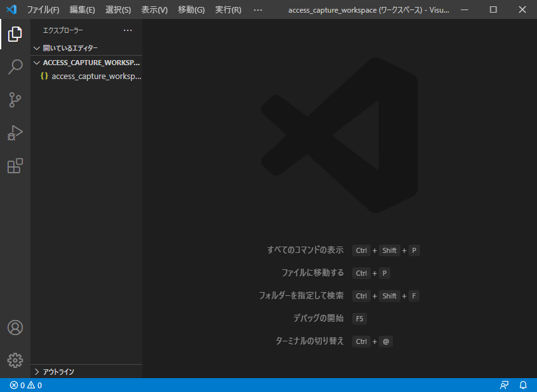Screen dimensions: 537x392
Task: Open the 選択(S) menu
Action: (118, 10)
